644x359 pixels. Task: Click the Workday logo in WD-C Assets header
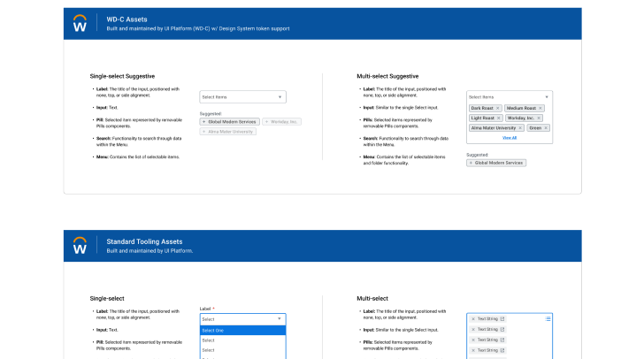[x=80, y=24]
